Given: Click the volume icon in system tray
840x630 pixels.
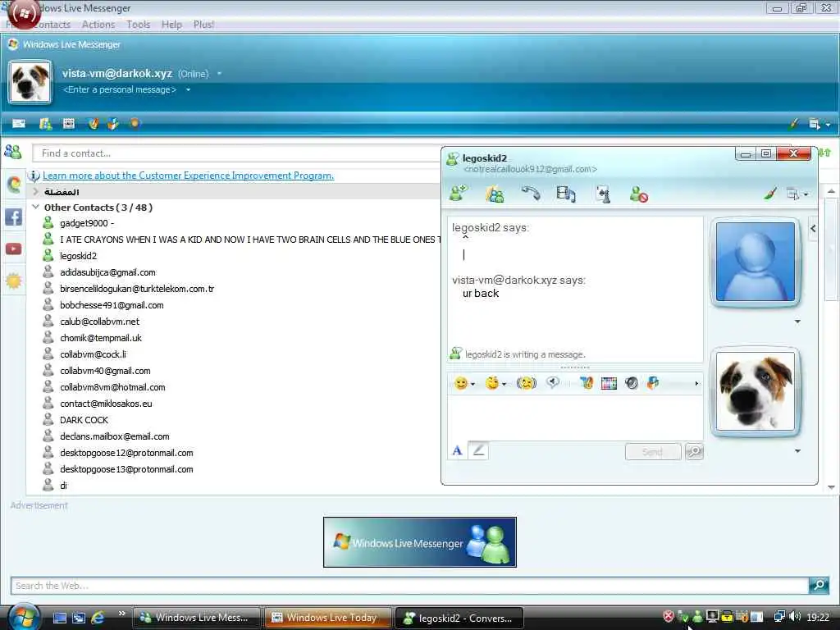Looking at the screenshot, I should 795,617.
